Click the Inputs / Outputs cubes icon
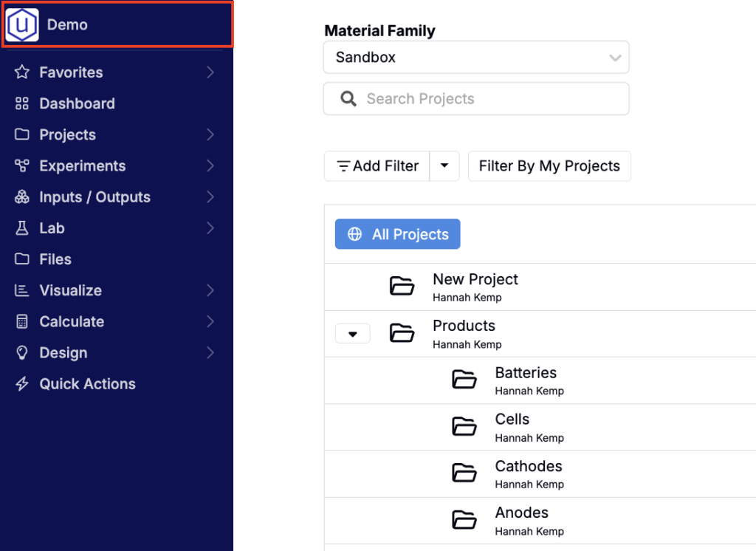The image size is (756, 551). (22, 197)
